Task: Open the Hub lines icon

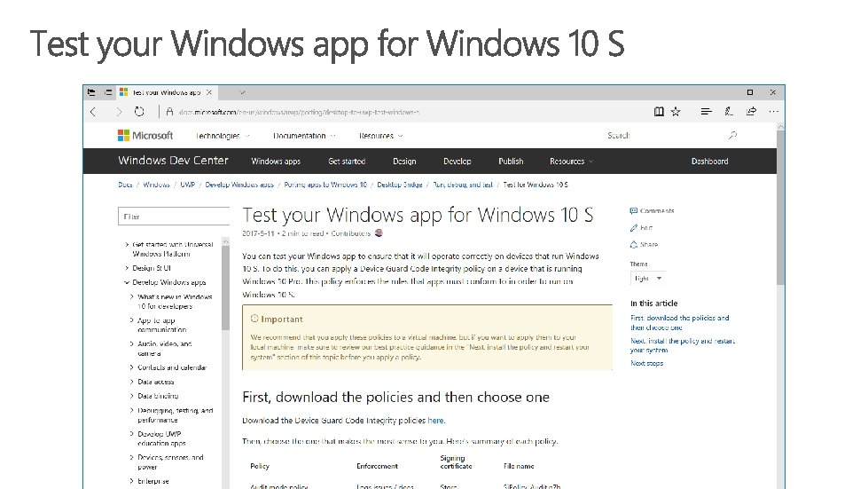Action: 706,111
